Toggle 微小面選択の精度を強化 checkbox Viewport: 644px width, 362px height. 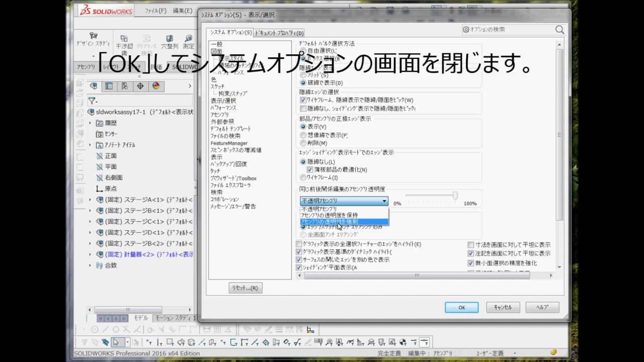pyautogui.click(x=471, y=263)
